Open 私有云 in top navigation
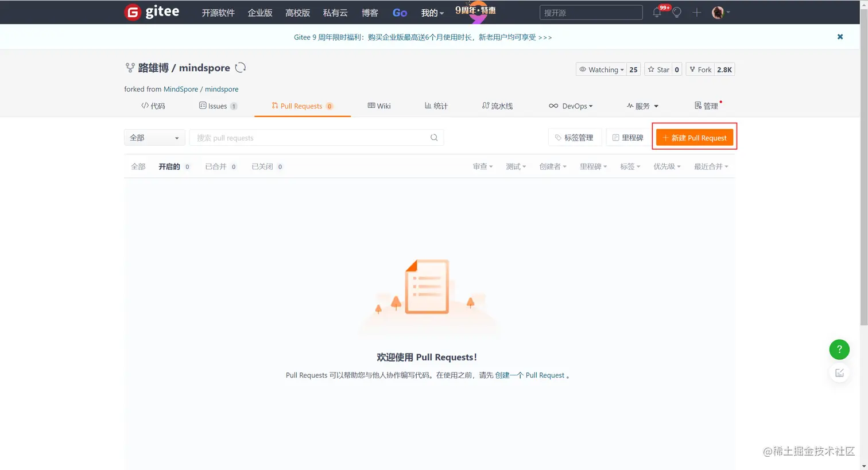This screenshot has height=470, width=868. (335, 13)
